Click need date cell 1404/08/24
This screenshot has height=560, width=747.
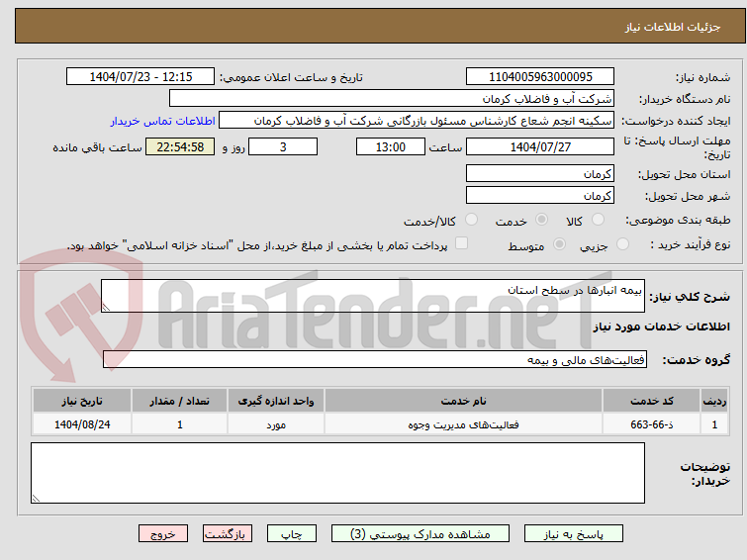82,424
